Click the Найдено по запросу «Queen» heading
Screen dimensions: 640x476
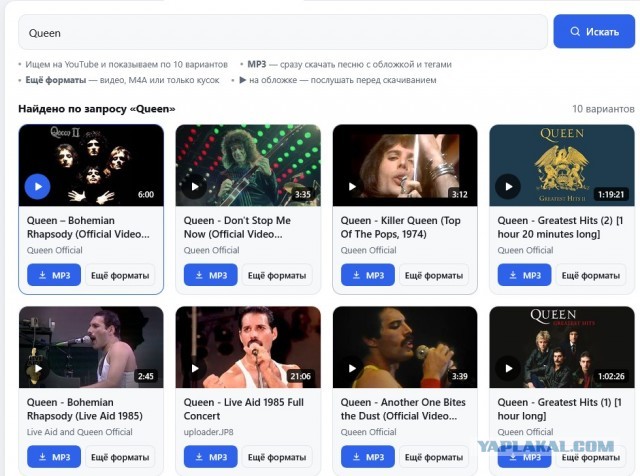[x=97, y=109]
